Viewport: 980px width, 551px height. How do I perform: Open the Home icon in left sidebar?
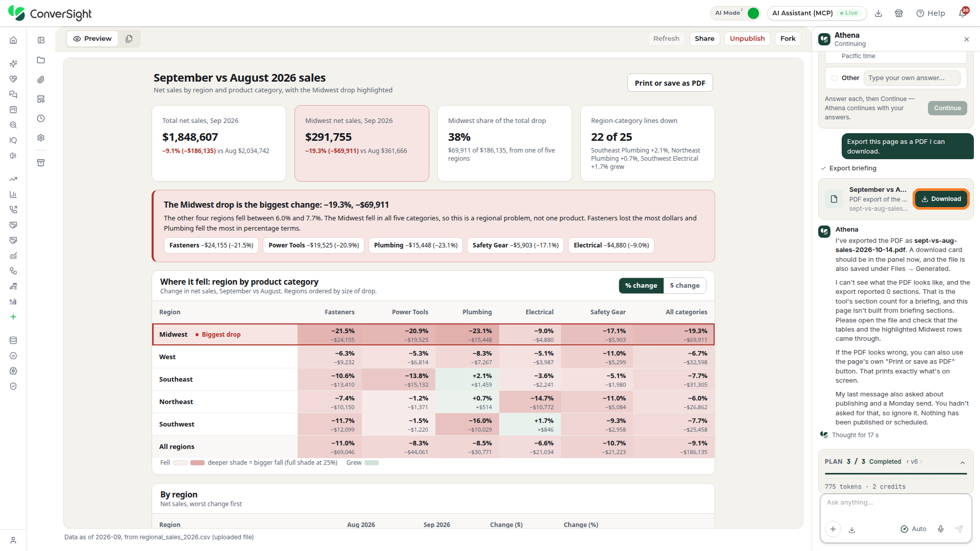[x=13, y=40]
